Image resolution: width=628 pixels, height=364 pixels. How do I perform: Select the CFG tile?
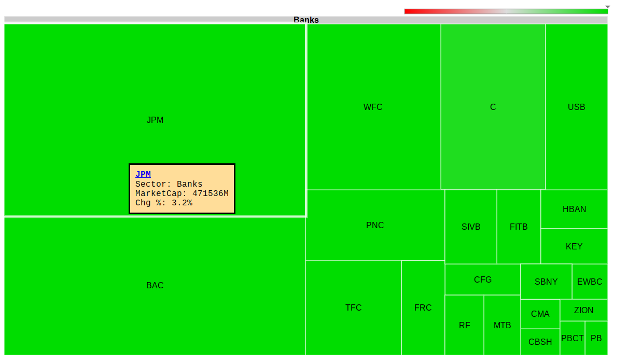(483, 279)
